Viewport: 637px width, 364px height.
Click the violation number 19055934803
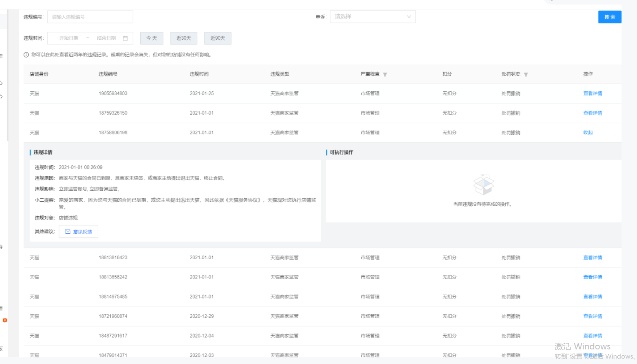tap(113, 94)
